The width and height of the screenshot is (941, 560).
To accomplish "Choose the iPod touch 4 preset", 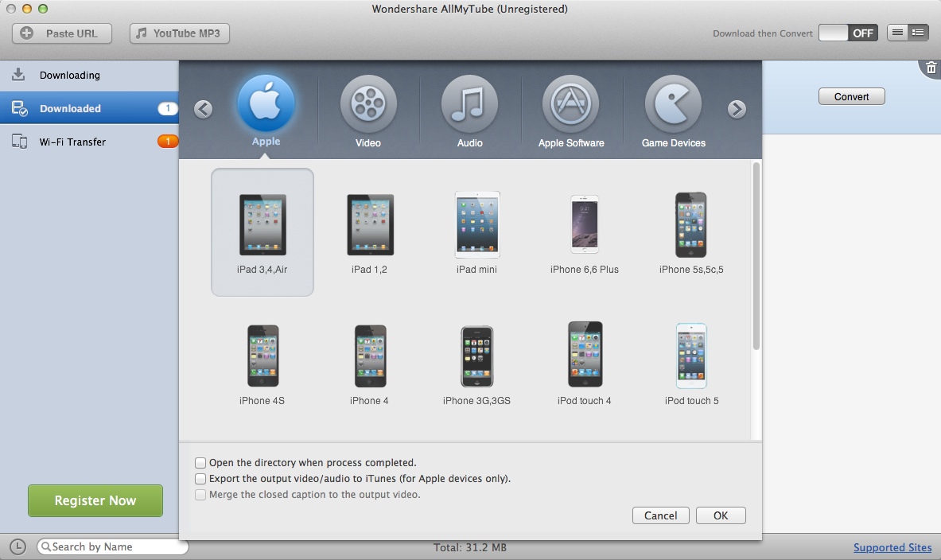I will pos(585,364).
